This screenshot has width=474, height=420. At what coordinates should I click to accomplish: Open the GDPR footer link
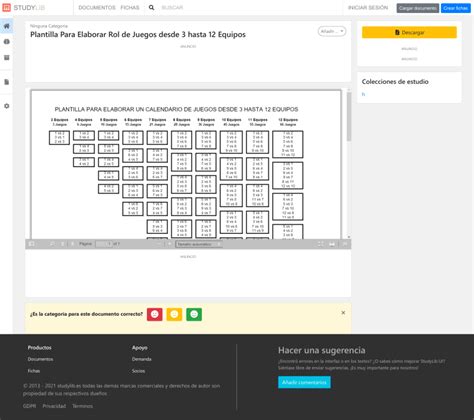pyautogui.click(x=29, y=406)
